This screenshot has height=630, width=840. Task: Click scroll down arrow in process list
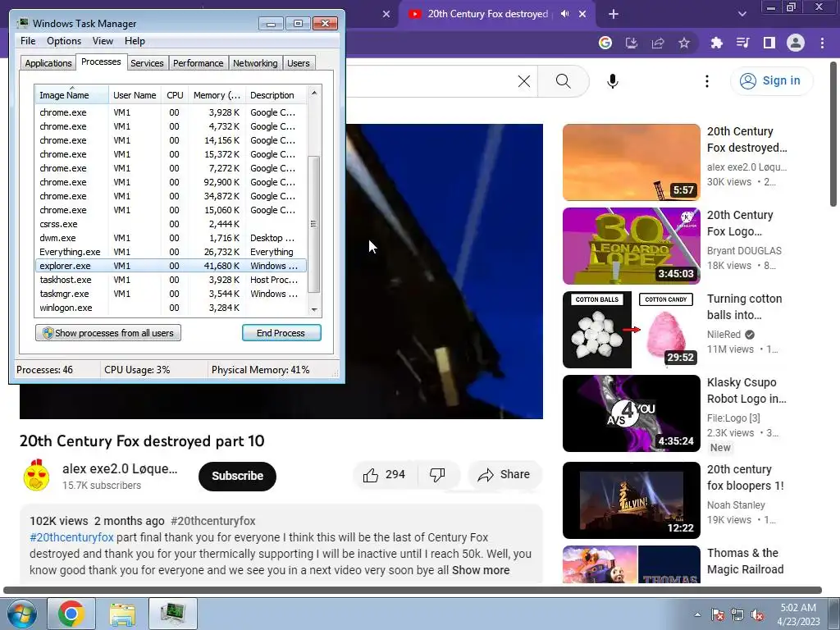click(314, 309)
